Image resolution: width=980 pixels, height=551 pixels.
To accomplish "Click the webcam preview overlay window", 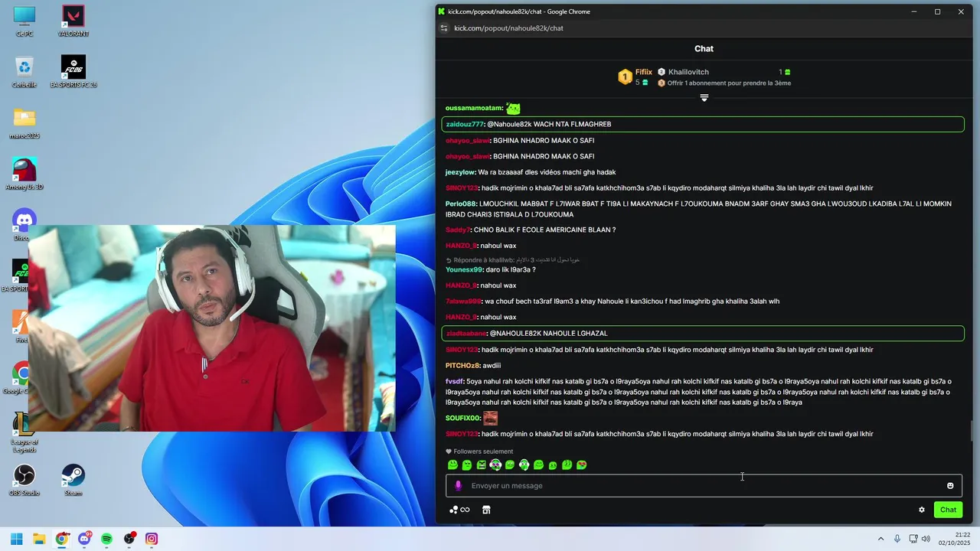I will pos(212,328).
